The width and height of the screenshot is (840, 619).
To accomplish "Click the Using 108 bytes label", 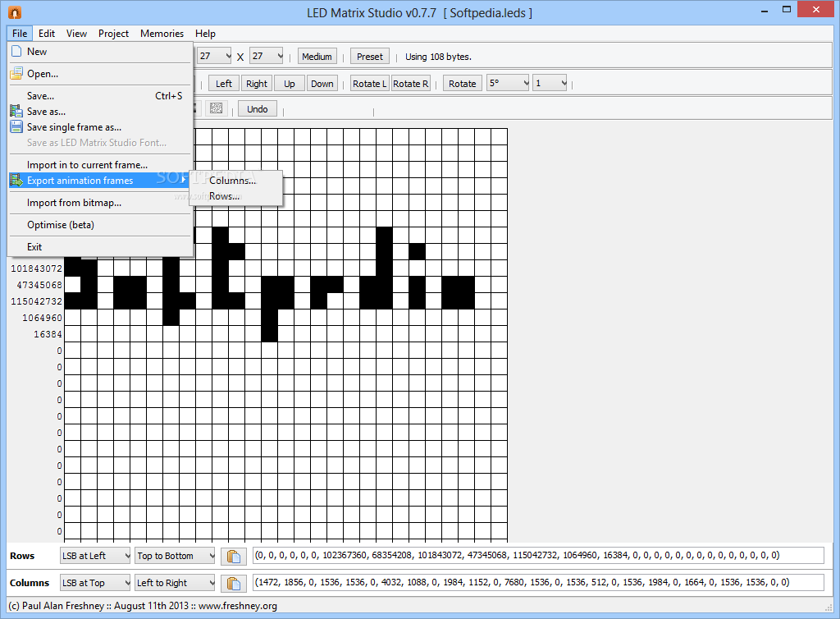I will (438, 57).
